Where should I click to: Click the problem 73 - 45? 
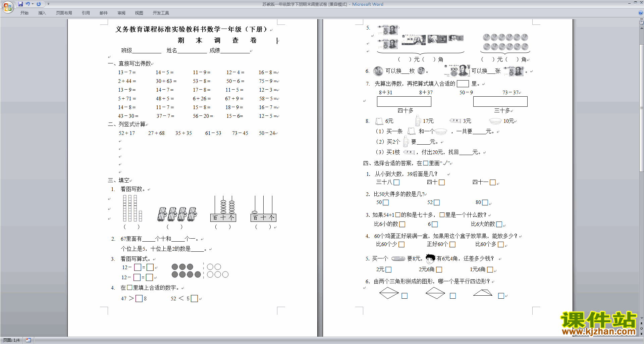coord(240,133)
